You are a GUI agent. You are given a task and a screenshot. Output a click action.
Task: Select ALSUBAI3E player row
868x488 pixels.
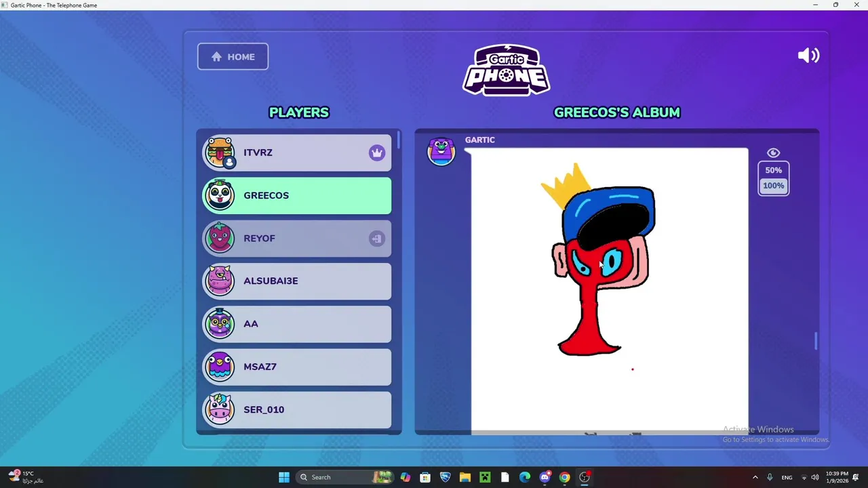coord(297,281)
